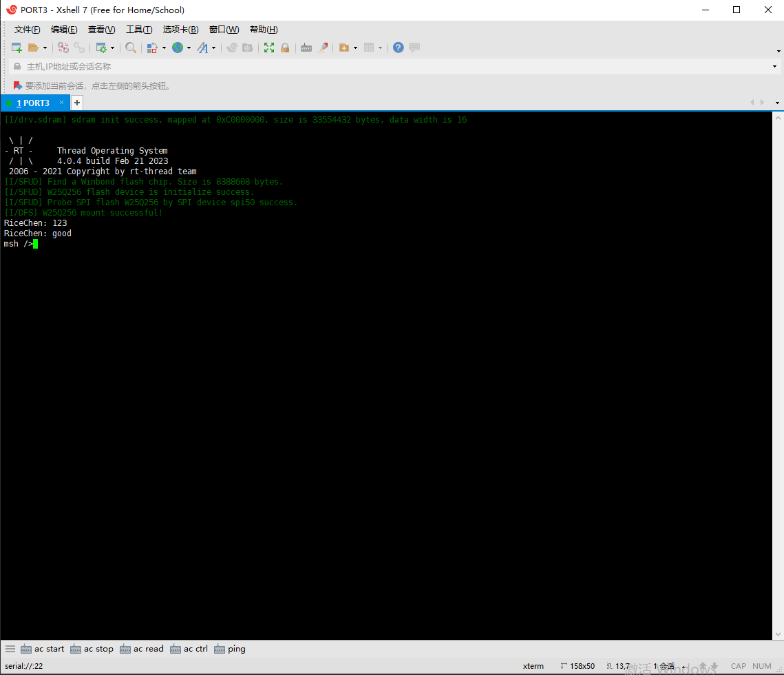This screenshot has height=675, width=784.
Task: Open the sessions folder icon
Action: 34,48
